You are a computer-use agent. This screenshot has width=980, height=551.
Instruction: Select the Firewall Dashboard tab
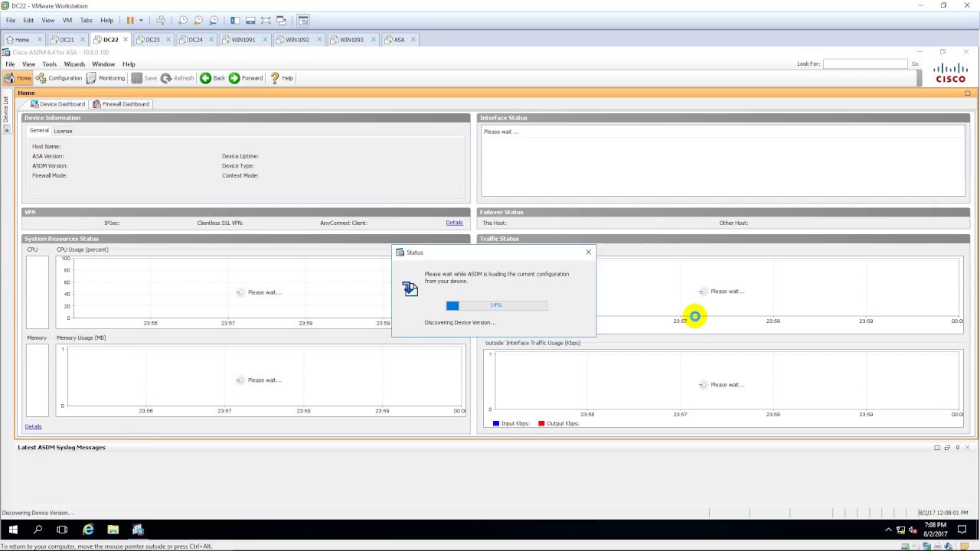point(121,104)
